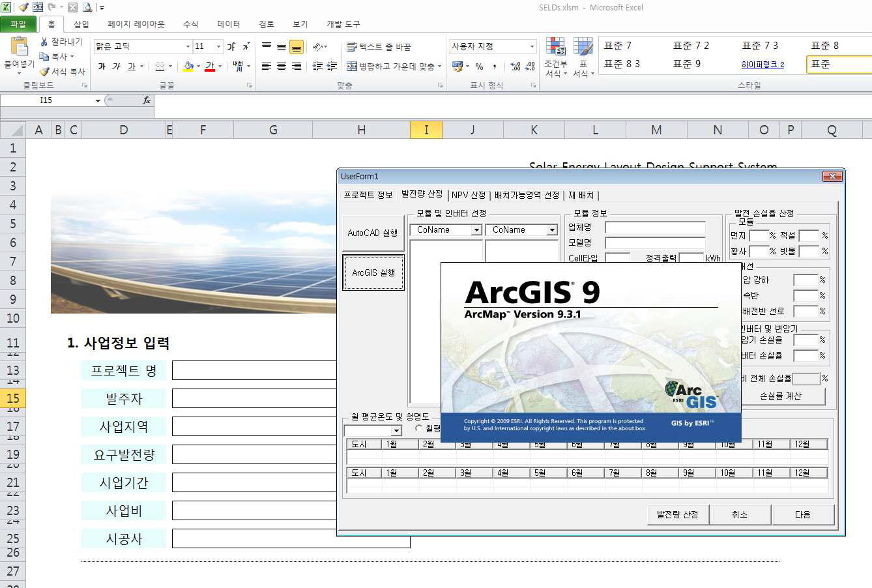Open the font name dropdown
872x588 pixels.
pyautogui.click(x=188, y=46)
